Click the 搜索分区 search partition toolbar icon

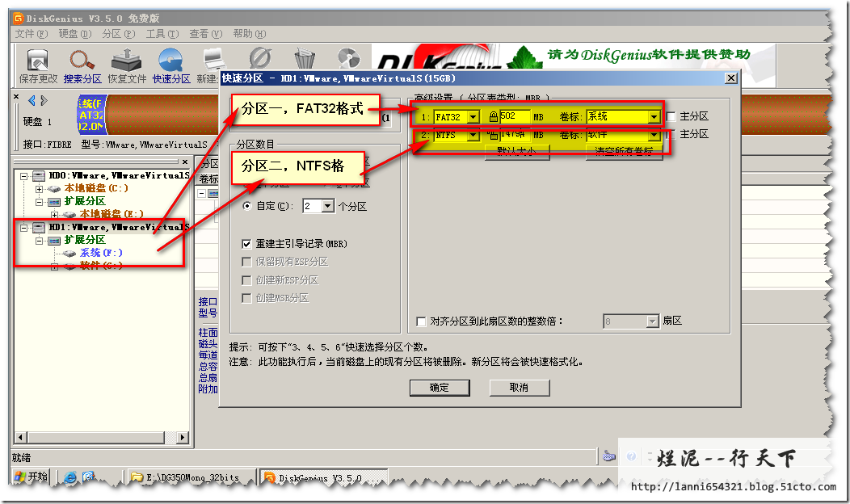(82, 60)
